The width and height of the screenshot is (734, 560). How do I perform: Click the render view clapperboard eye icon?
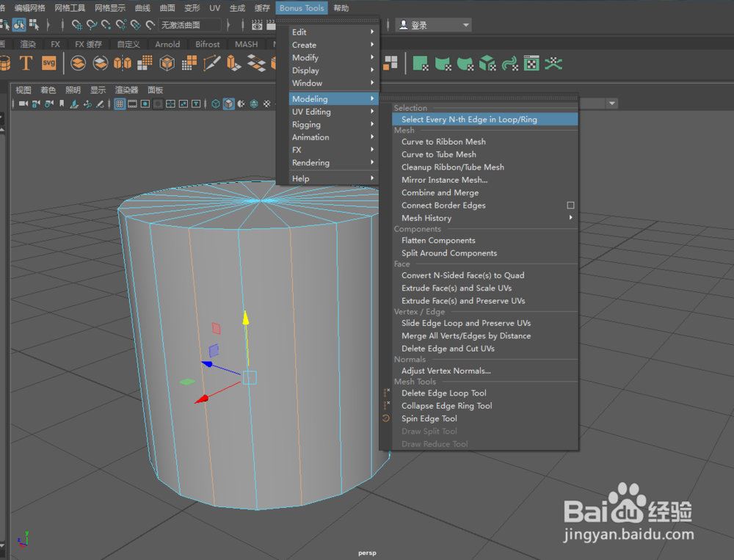(x=257, y=25)
